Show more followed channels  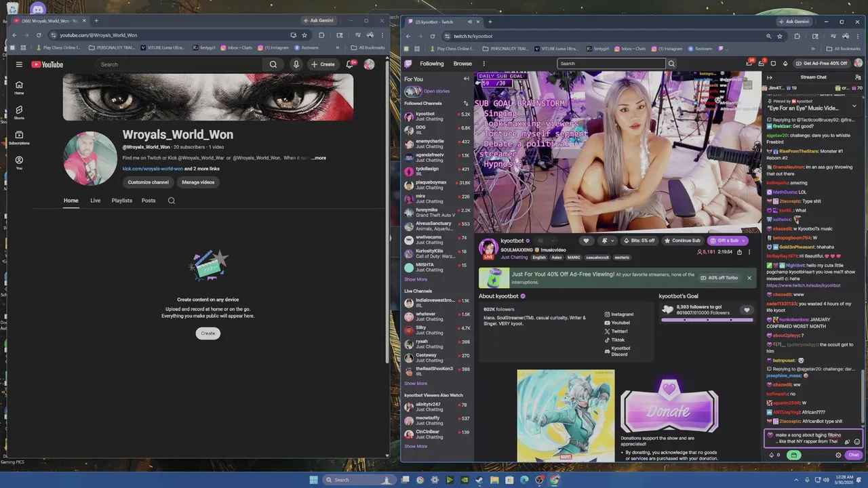click(416, 279)
